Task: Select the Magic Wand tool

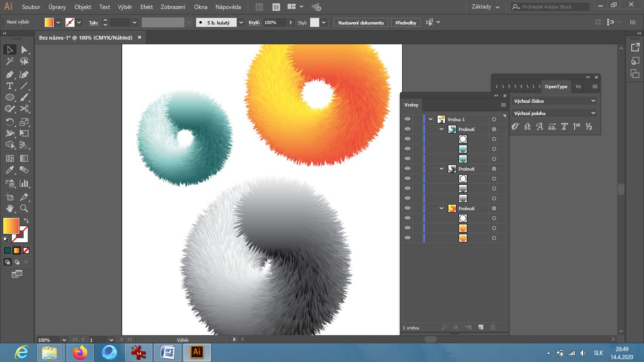Action: (x=9, y=61)
